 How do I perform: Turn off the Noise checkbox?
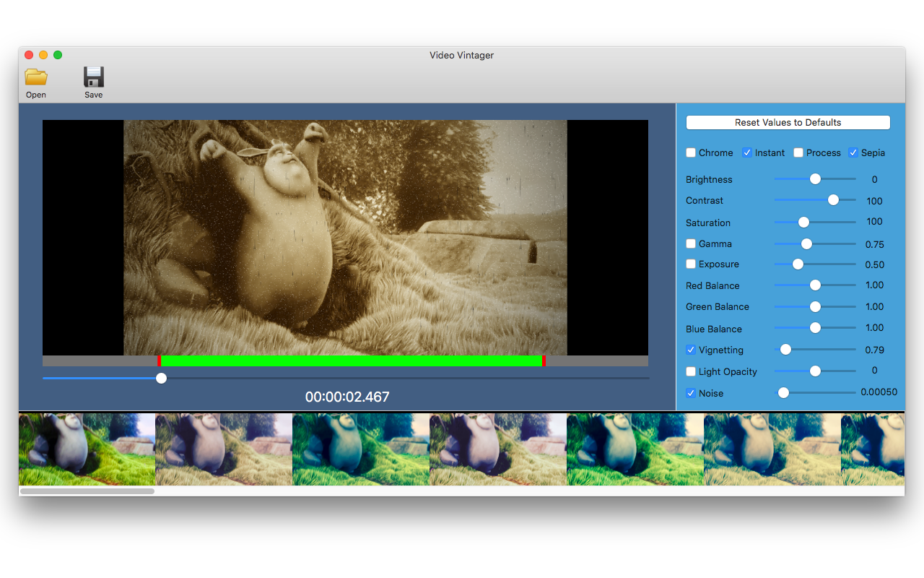pyautogui.click(x=691, y=393)
